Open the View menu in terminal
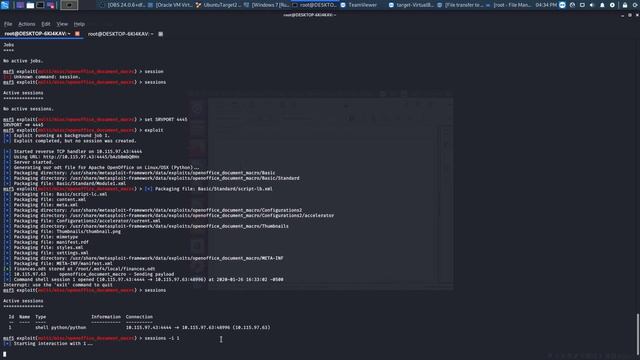Viewport: 640px width, 360px height. 62,24
